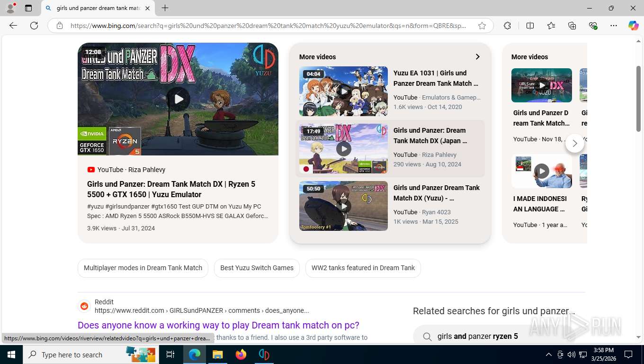Close the girls und panzer search tab
This screenshot has width=644, height=364.
click(x=147, y=8)
